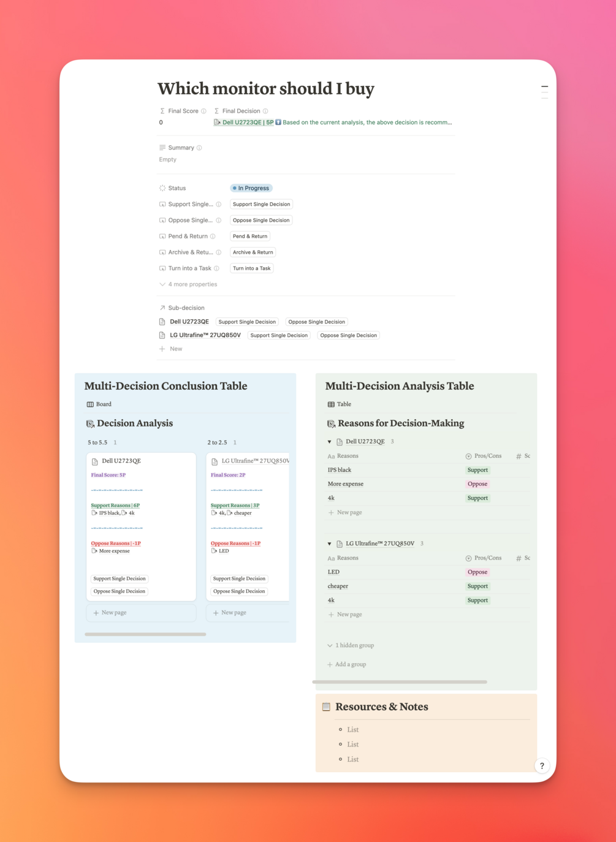Add new page under 2 to 2.5 column
Viewport: 616px width, 842px height.
248,613
